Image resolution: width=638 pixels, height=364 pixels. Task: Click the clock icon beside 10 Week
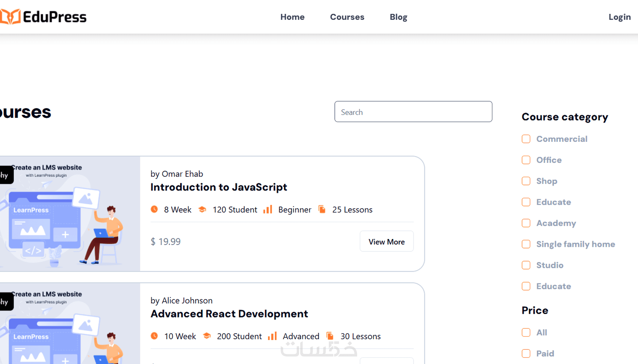click(154, 336)
